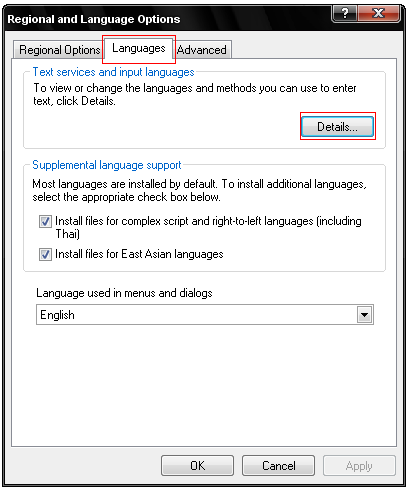Expand the menu language dropdown arrow

tap(364, 315)
